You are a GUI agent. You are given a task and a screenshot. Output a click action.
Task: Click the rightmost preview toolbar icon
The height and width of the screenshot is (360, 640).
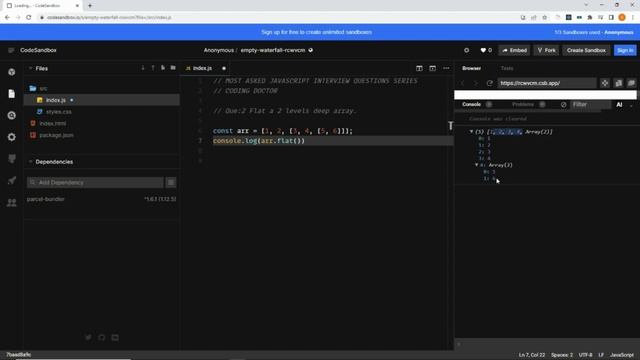[631, 83]
